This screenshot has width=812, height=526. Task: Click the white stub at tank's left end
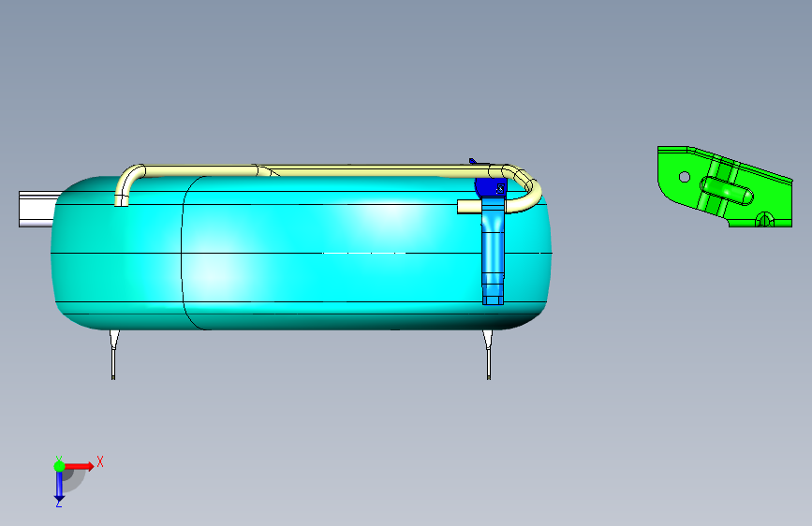37,209
